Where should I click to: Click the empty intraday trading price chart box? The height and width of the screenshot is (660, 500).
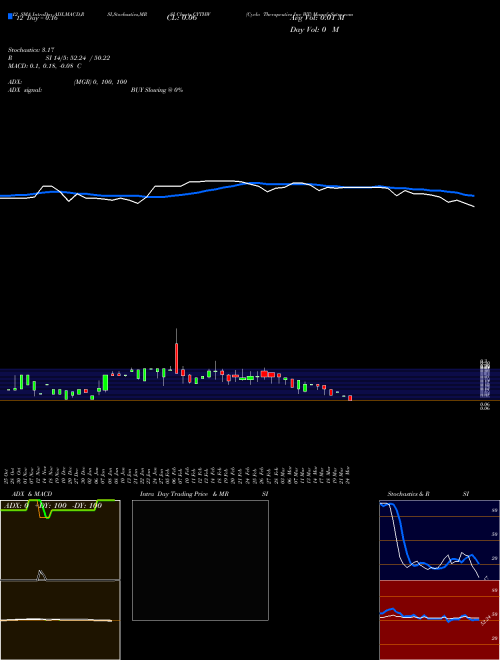(x=200, y=560)
